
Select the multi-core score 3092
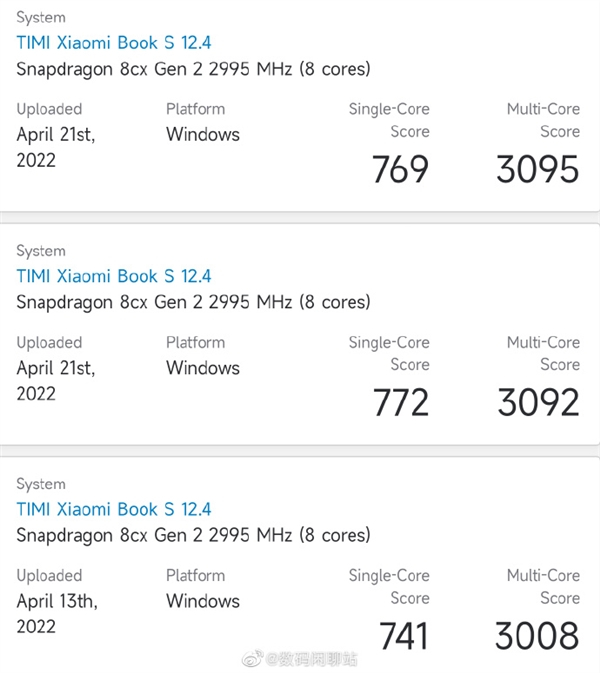(537, 402)
